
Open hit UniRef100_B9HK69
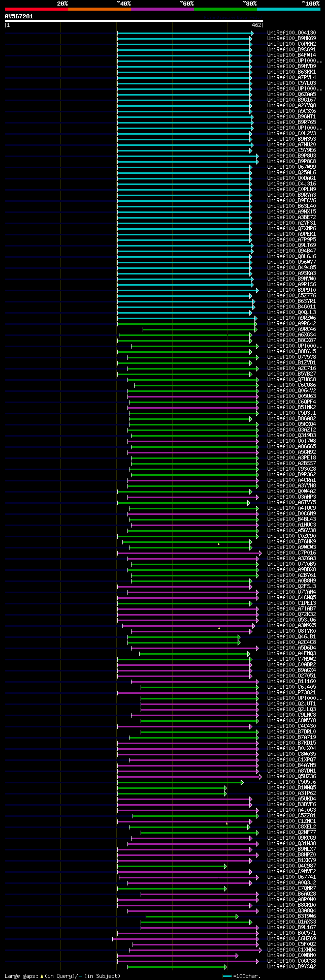pyautogui.click(x=291, y=38)
